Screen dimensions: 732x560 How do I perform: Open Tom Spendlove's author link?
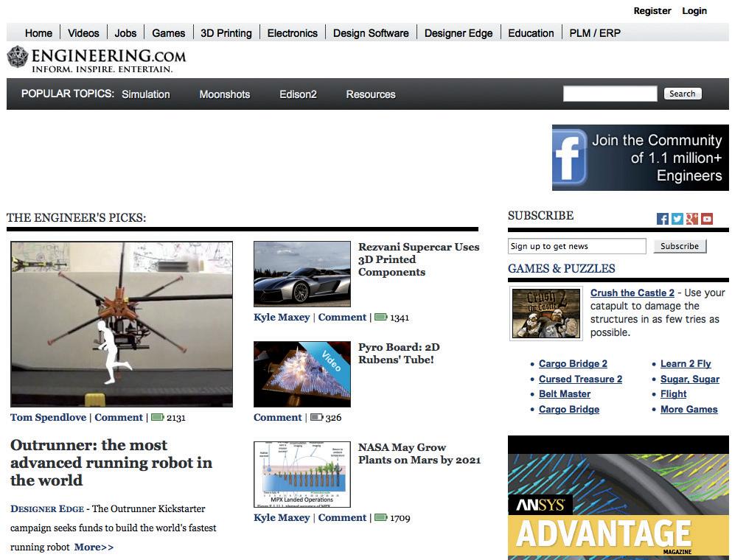(x=48, y=417)
